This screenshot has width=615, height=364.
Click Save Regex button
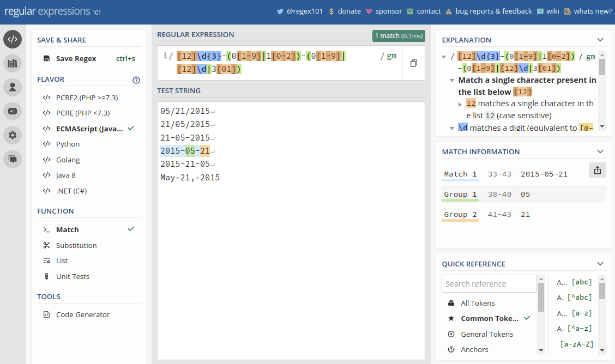76,59
